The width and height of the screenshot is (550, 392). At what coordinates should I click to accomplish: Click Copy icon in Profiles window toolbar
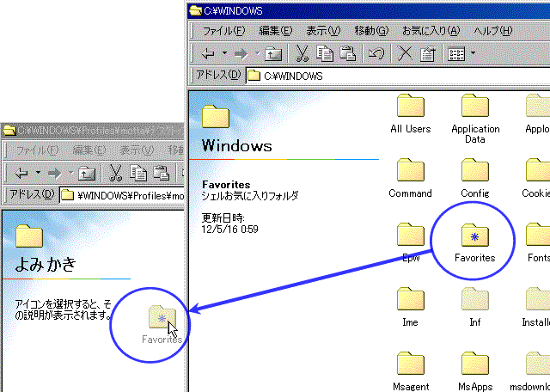tap(138, 173)
